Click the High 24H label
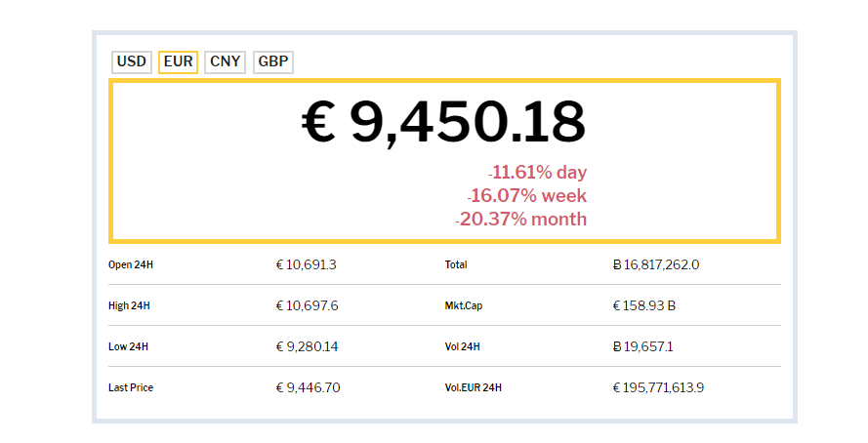 [x=129, y=305]
